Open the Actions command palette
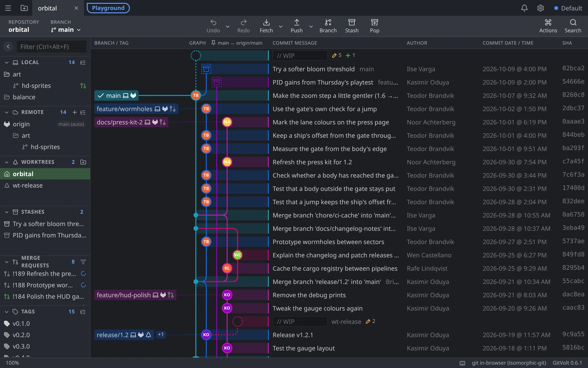The height and width of the screenshot is (368, 588). (548, 22)
